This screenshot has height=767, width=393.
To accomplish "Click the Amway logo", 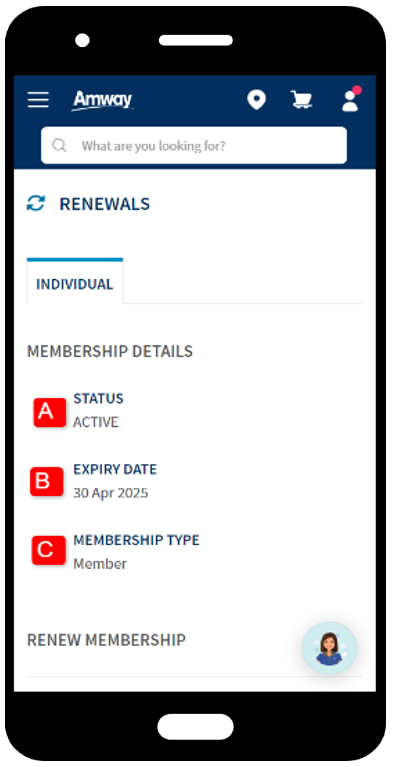I will [x=102, y=101].
